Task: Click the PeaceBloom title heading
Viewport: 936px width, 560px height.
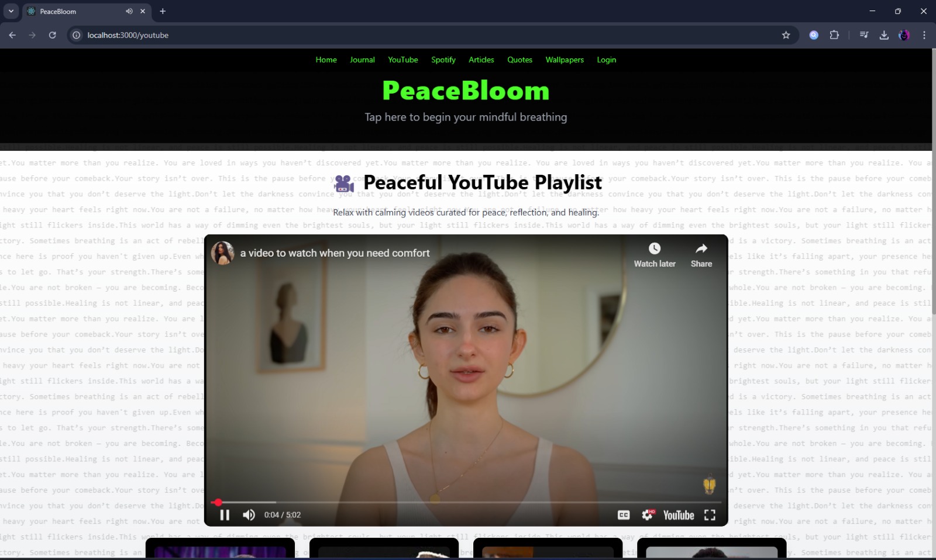Action: pyautogui.click(x=466, y=91)
